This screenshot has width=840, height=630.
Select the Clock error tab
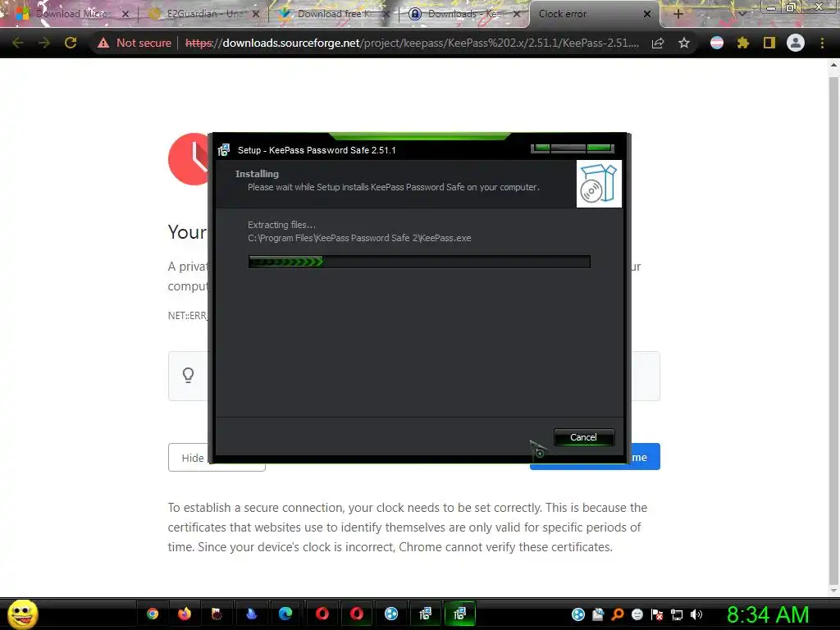(x=563, y=14)
